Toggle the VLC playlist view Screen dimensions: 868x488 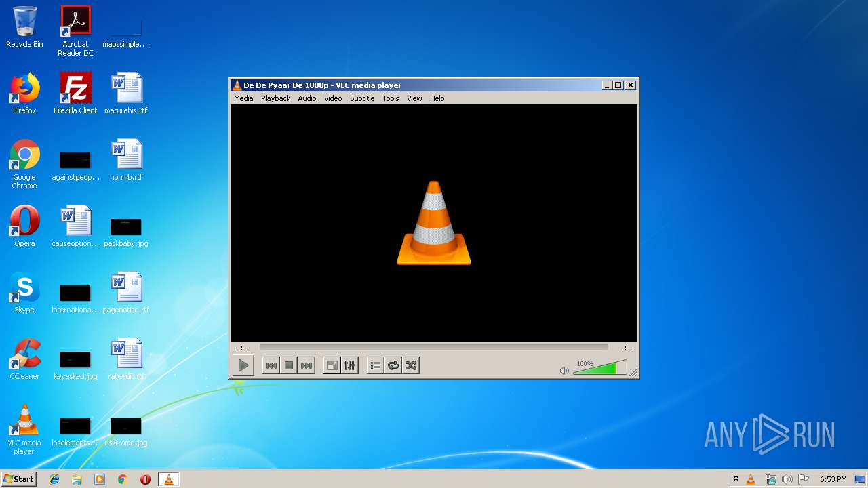pyautogui.click(x=375, y=365)
